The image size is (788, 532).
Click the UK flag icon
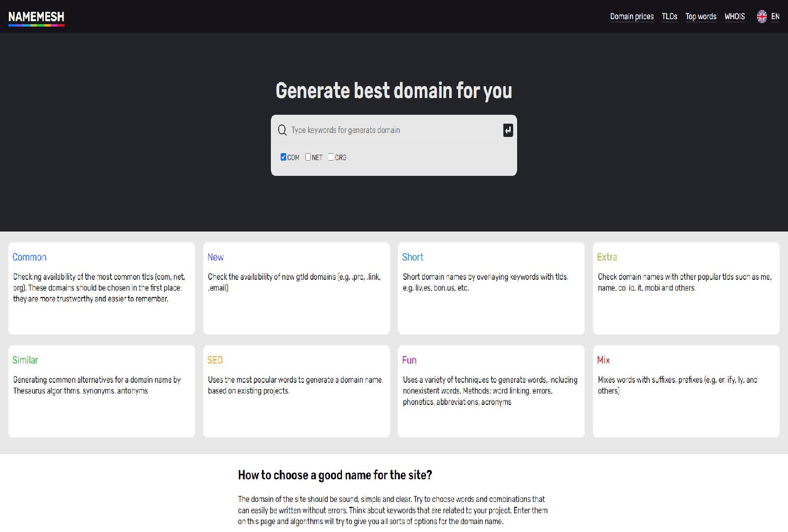pos(761,17)
